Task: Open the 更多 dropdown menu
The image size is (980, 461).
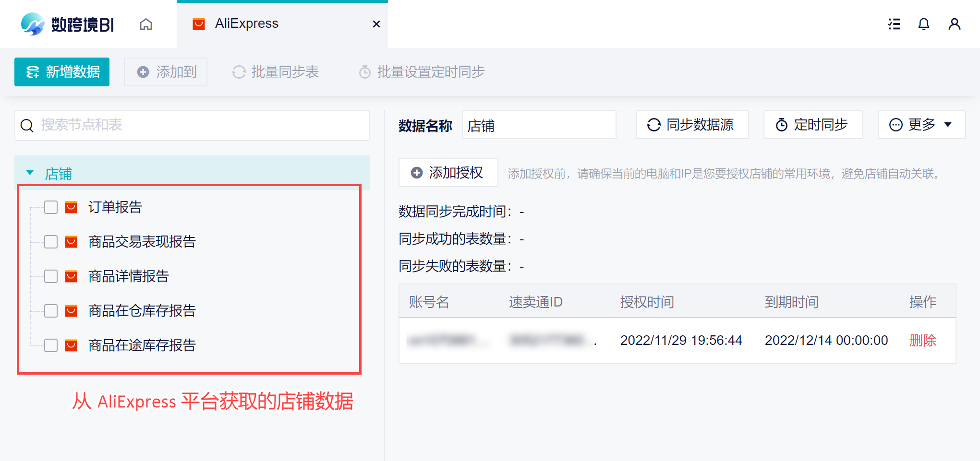Action: point(921,125)
